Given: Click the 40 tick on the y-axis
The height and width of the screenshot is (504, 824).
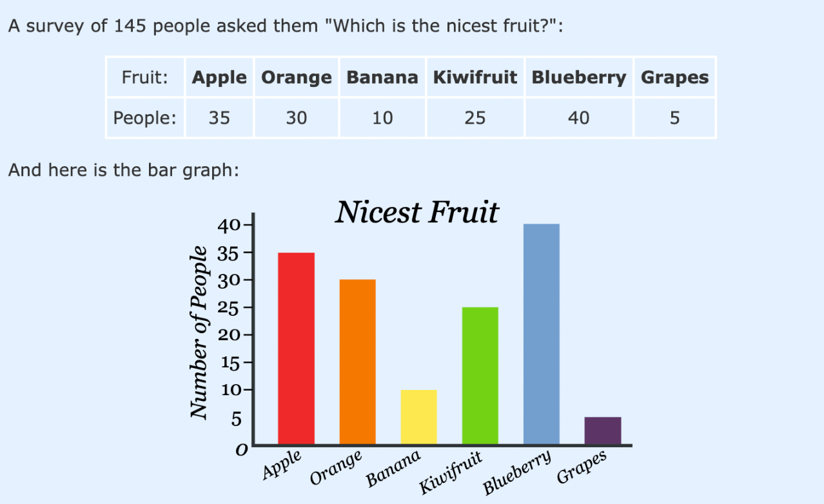Looking at the screenshot, I should coord(229,225).
